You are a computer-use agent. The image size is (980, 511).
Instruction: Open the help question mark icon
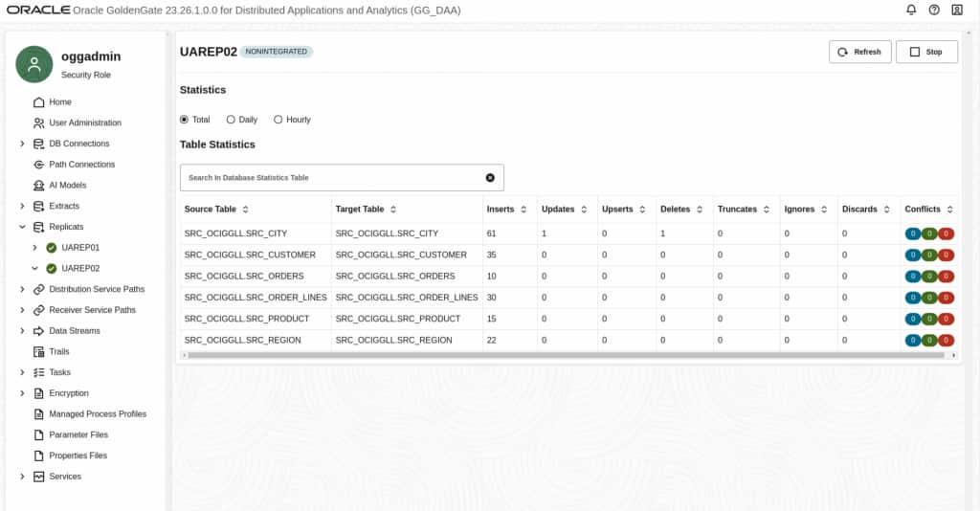coord(934,10)
